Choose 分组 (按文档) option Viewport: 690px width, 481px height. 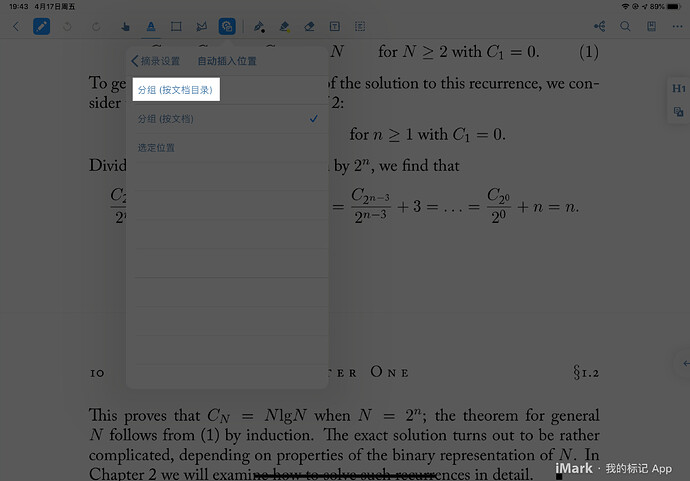point(227,119)
